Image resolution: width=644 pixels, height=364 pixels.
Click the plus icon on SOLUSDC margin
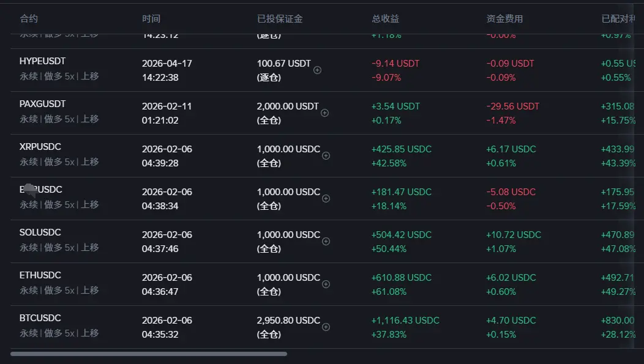[x=326, y=241]
